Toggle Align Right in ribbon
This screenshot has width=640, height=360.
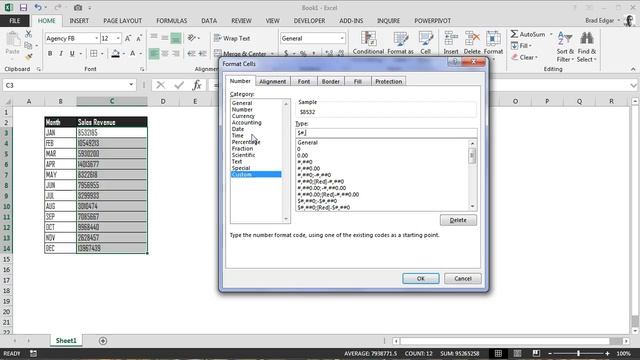[176, 53]
